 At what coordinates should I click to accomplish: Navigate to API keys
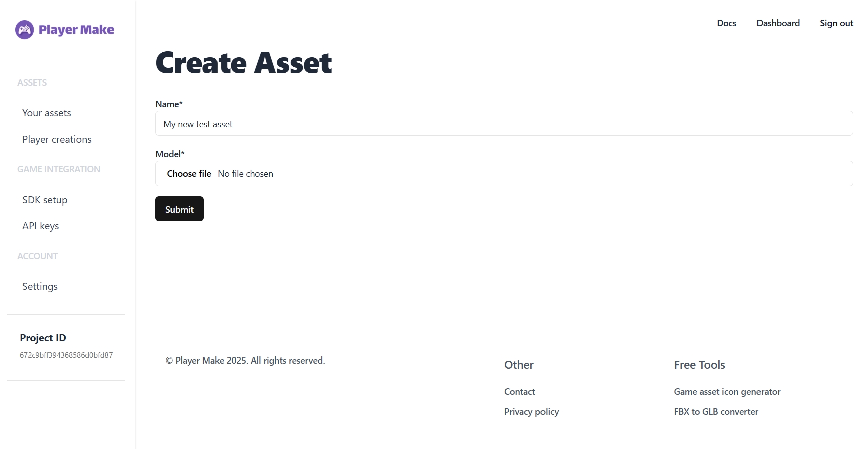tap(41, 226)
